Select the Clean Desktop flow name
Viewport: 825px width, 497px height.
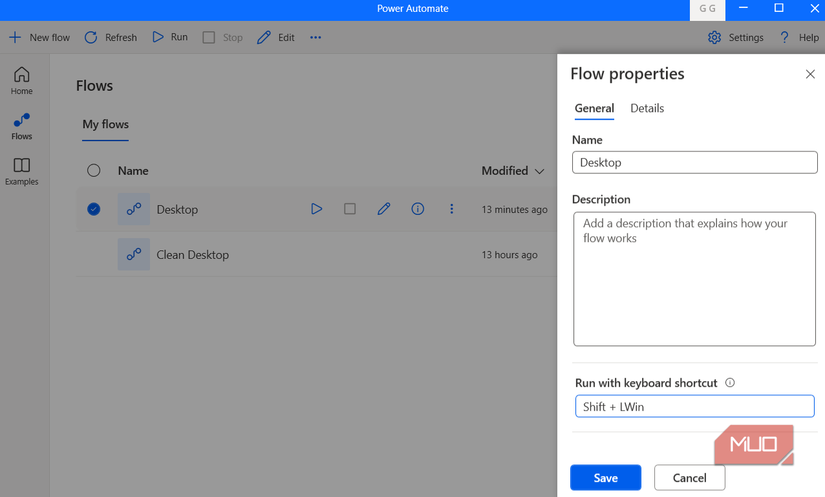(x=193, y=255)
